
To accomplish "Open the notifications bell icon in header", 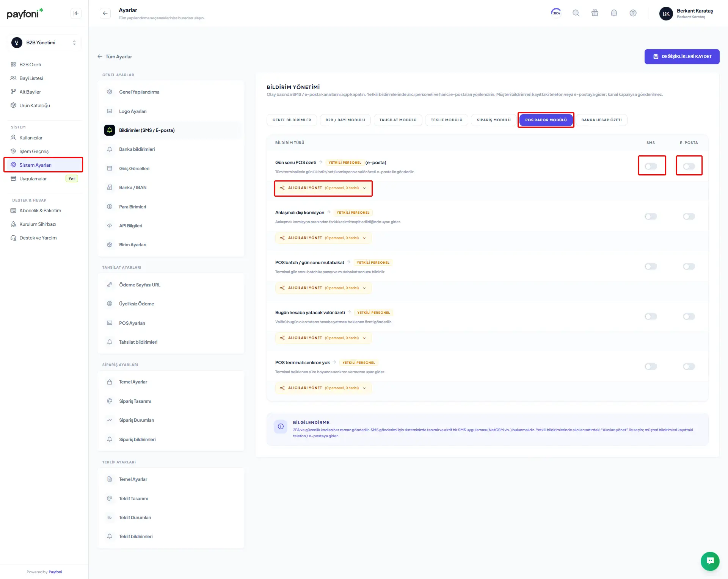I will coord(614,13).
